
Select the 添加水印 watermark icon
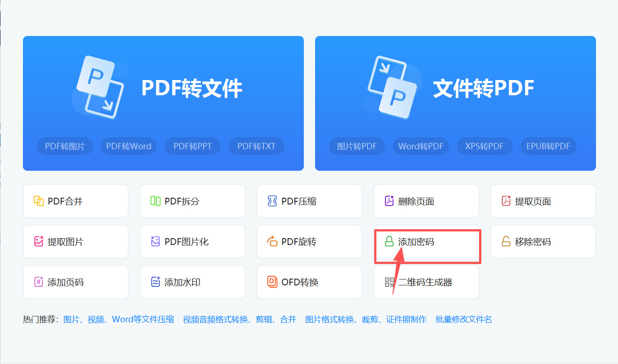[156, 282]
